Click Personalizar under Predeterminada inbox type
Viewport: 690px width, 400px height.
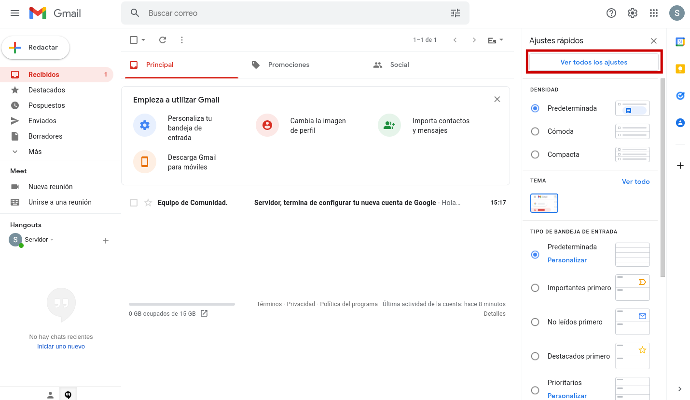click(x=567, y=260)
